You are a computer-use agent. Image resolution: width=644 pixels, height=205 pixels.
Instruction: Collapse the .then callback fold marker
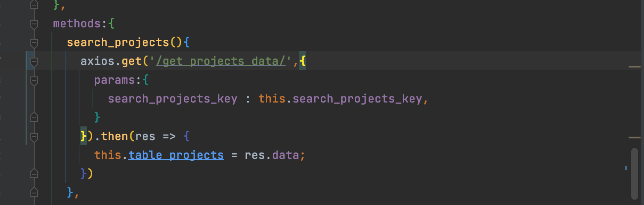point(34,137)
